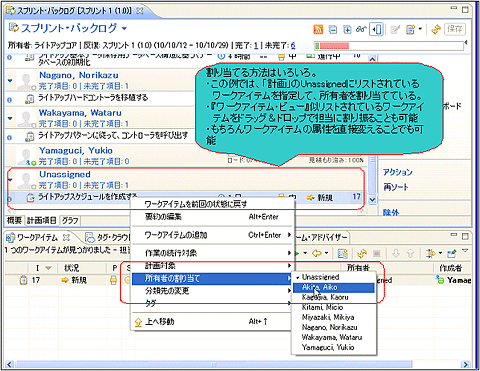
Task: Refresh work items query results
Action: [x=362, y=254]
